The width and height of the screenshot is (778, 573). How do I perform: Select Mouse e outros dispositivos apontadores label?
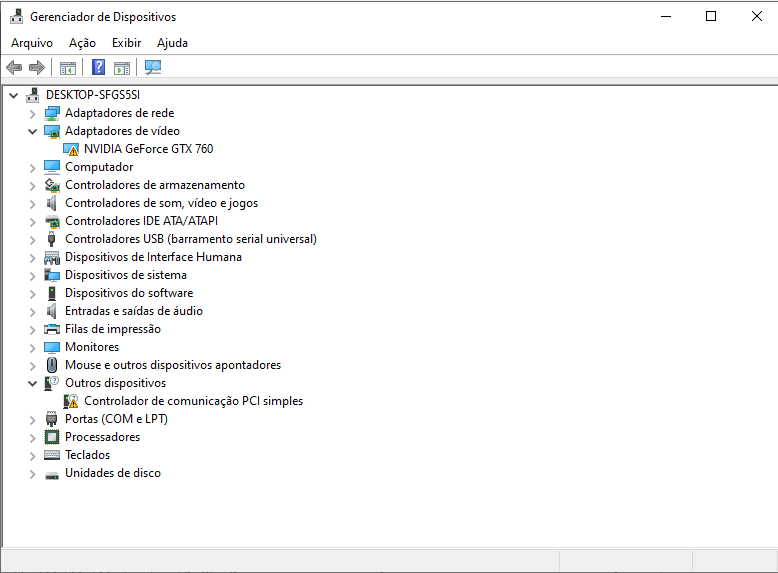173,365
